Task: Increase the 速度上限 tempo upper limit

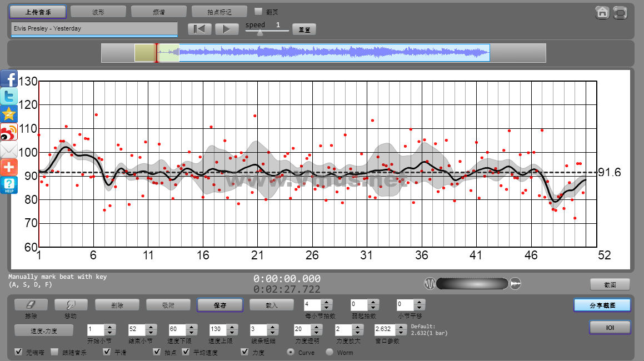Action: 232,327
